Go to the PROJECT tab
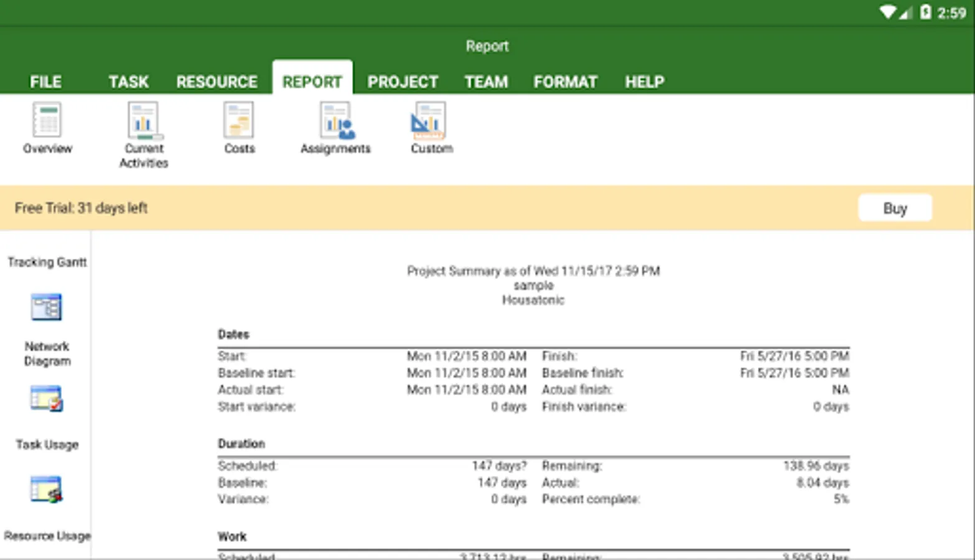Image resolution: width=975 pixels, height=560 pixels. [403, 82]
